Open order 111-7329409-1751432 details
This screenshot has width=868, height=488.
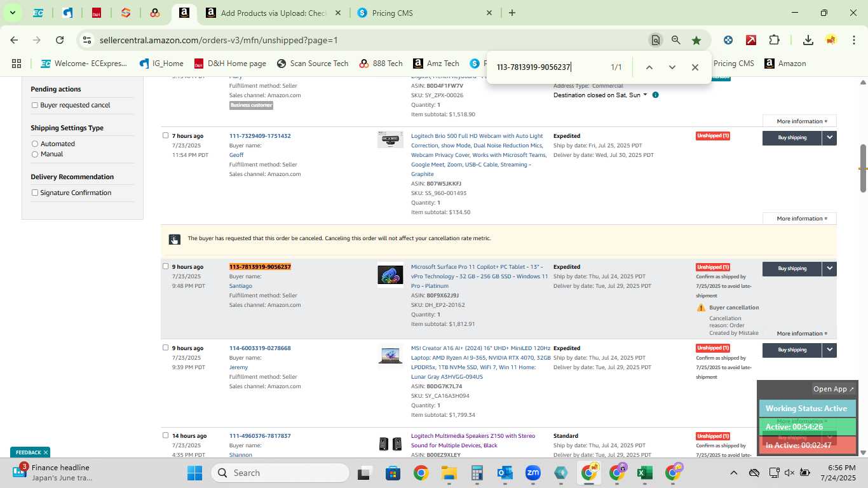260,136
